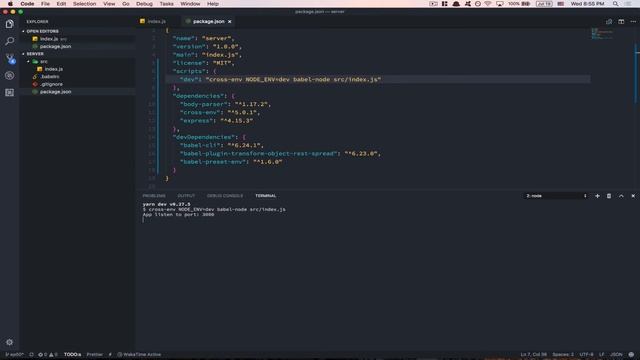Image resolution: width=640 pixels, height=360 pixels.
Task: Open the Selection menu
Action: click(x=84, y=4)
